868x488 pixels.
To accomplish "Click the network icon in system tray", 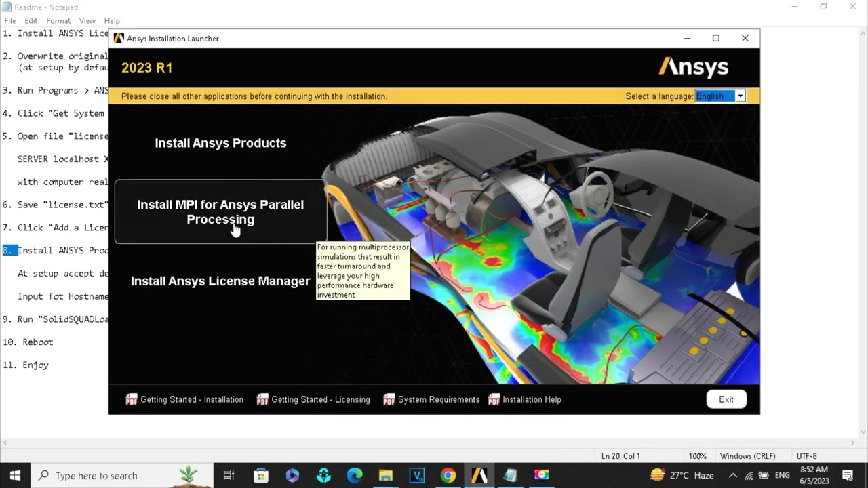I will point(749,475).
